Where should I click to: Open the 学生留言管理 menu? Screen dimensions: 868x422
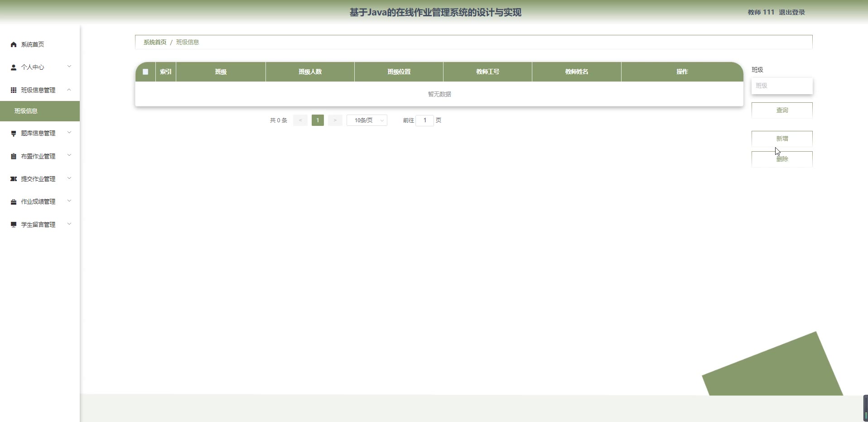point(40,225)
